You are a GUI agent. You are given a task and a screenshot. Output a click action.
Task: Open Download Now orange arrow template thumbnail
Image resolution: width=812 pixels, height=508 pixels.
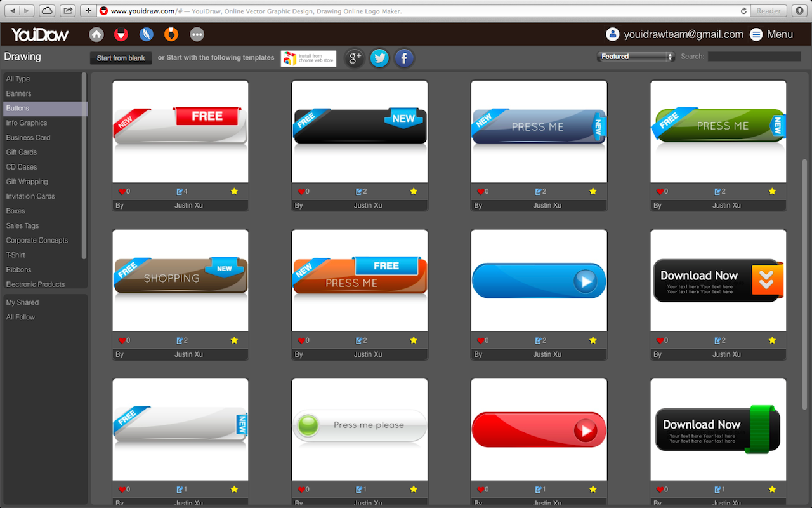tap(718, 281)
